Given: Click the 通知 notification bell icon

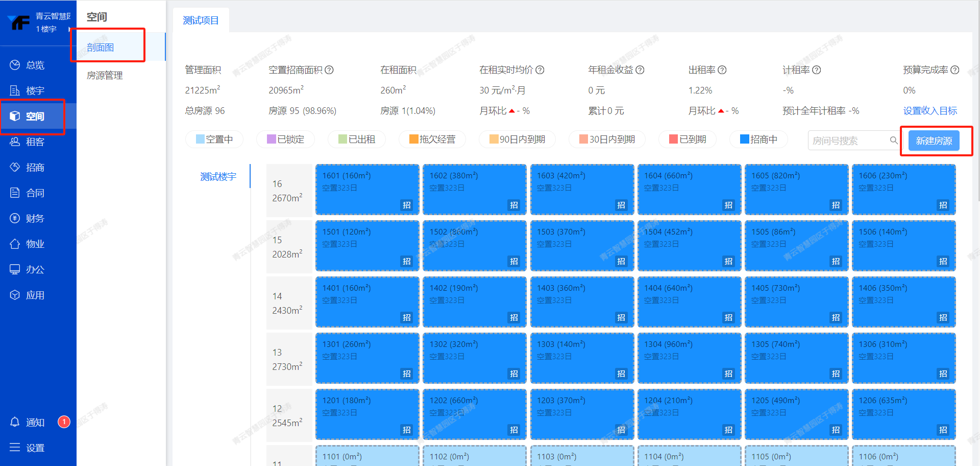Looking at the screenshot, I should (x=15, y=422).
